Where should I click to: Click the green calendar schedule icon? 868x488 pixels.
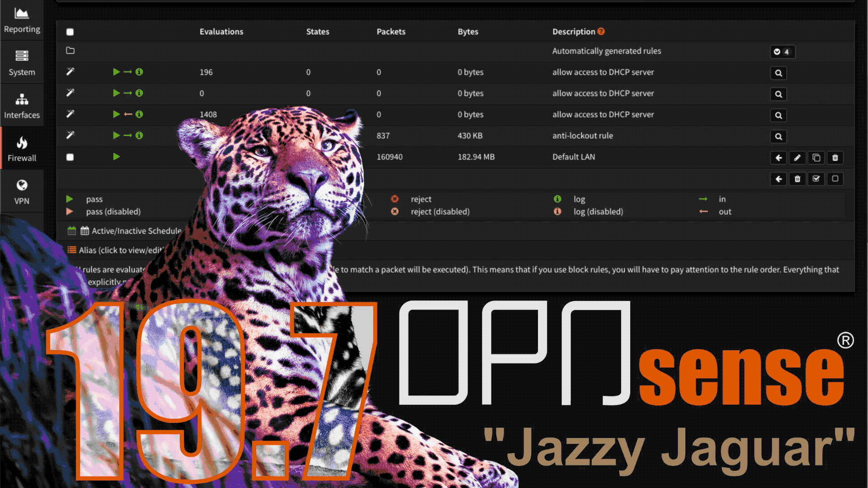pos(71,231)
